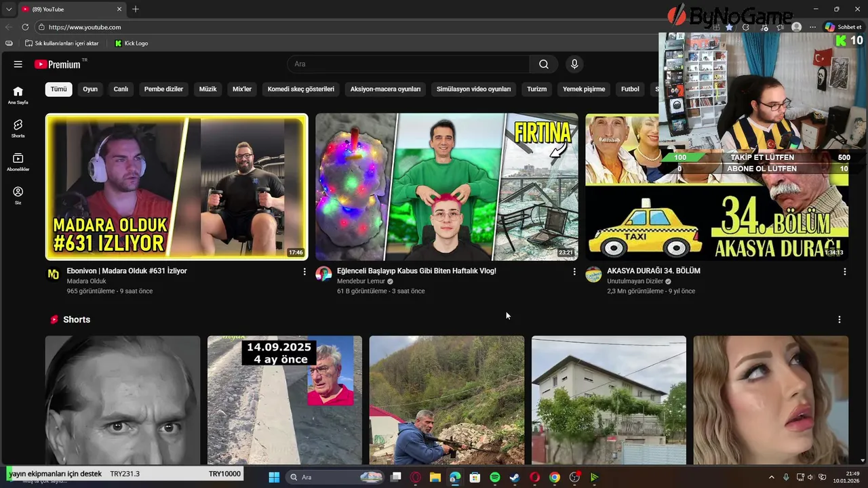Open Shorts section three-dot menu
The width and height of the screenshot is (868, 488).
(x=839, y=320)
